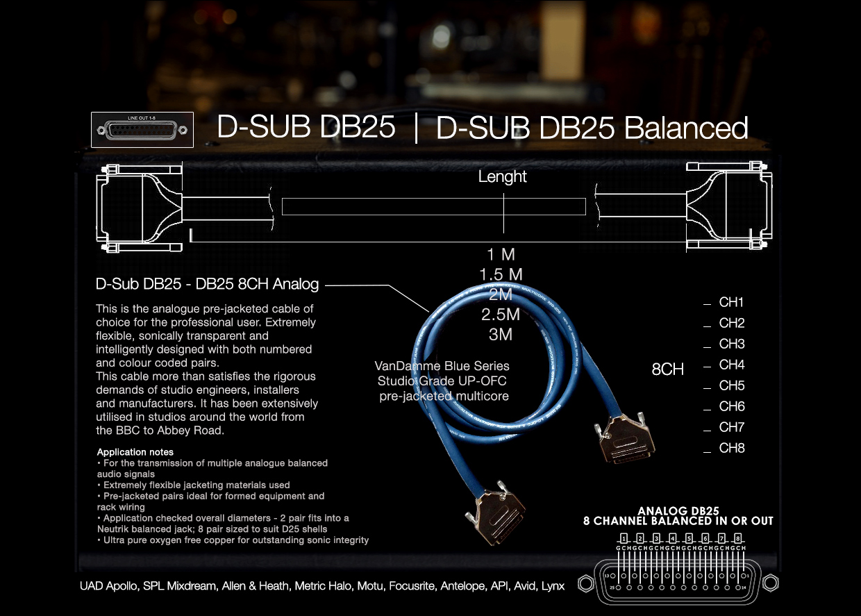Image resolution: width=861 pixels, height=616 pixels.
Task: Click the "Studio Grade UP-OFC" caption line
Action: [x=442, y=381]
